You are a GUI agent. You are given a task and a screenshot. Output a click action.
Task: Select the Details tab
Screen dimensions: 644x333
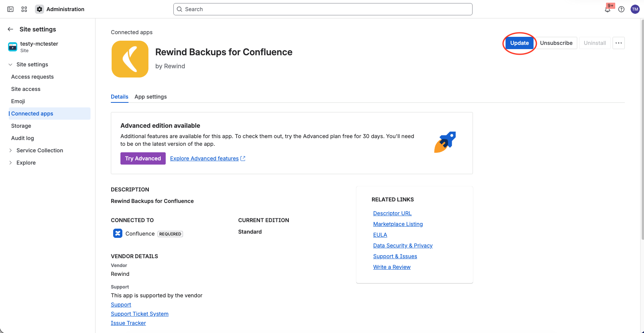click(x=120, y=97)
